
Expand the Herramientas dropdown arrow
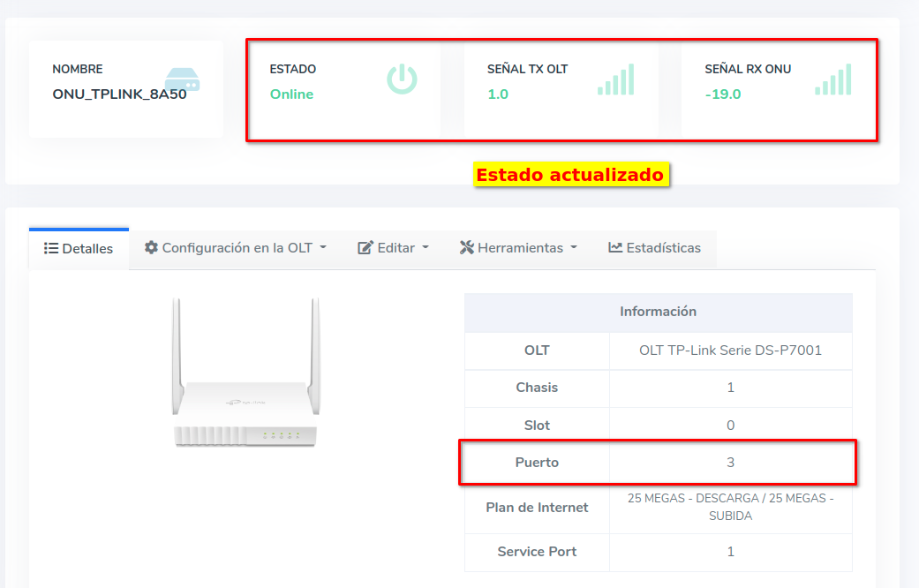tap(574, 248)
